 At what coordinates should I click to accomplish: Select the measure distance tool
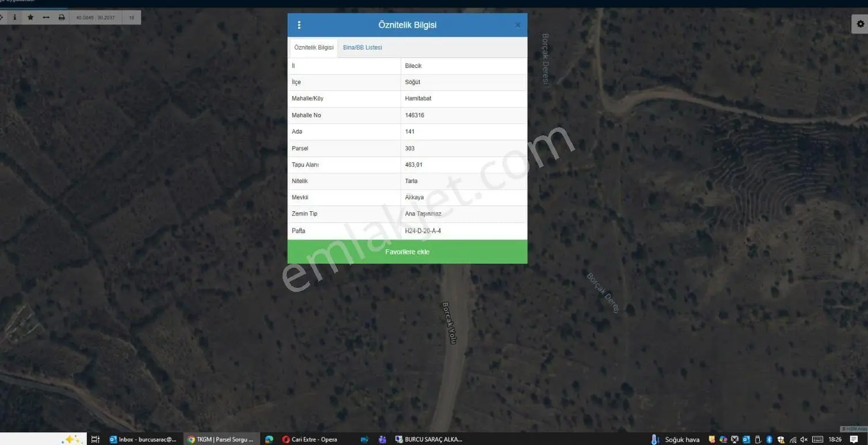coord(46,17)
